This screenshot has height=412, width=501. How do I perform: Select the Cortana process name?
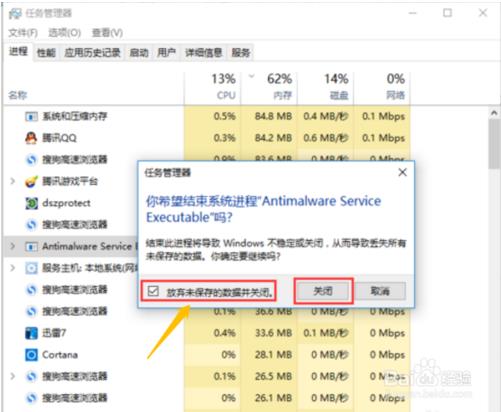(60, 355)
